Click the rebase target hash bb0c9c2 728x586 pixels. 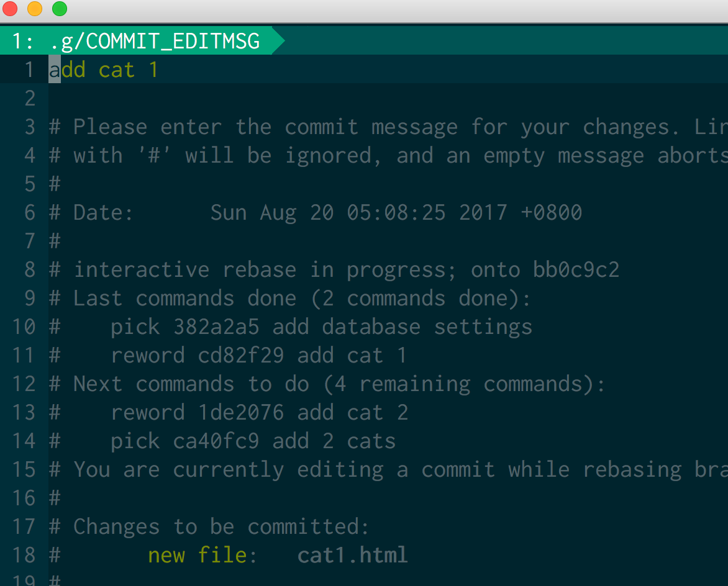tap(576, 269)
